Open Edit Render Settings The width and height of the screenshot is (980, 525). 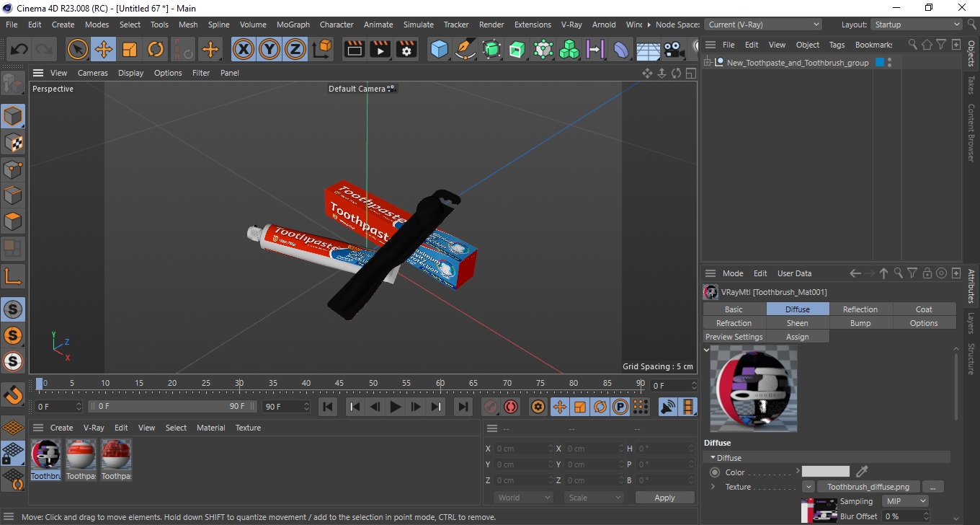pyautogui.click(x=406, y=50)
